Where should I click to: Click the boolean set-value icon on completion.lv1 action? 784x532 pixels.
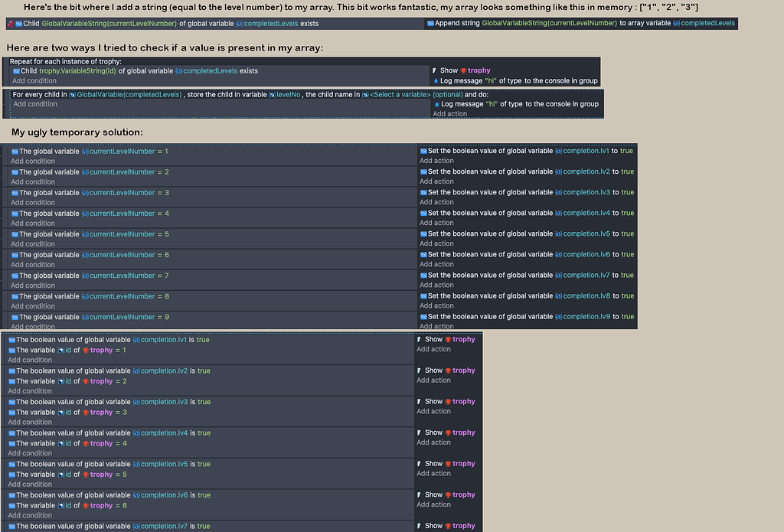pos(423,151)
